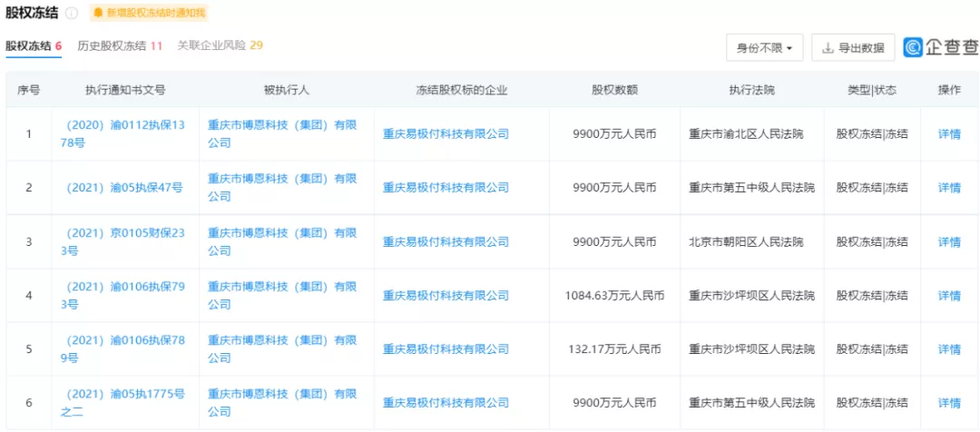Open 重庆市博恩科技 executee link in row 3
The width and height of the screenshot is (980, 432).
282,242
